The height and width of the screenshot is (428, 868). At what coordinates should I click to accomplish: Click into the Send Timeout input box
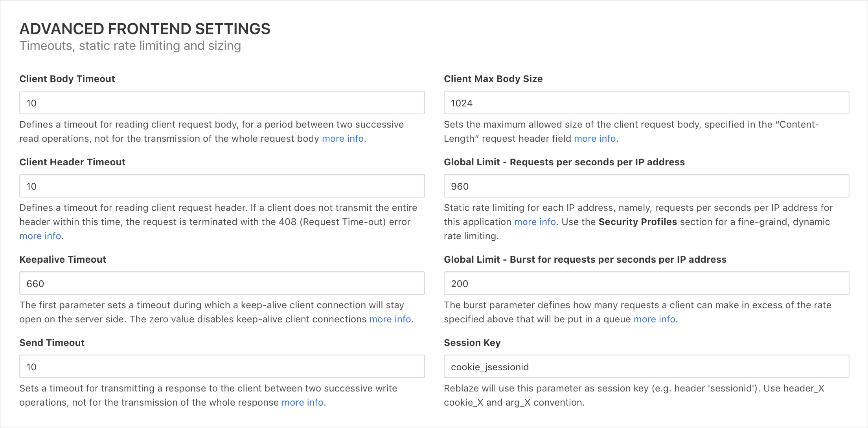tap(222, 367)
